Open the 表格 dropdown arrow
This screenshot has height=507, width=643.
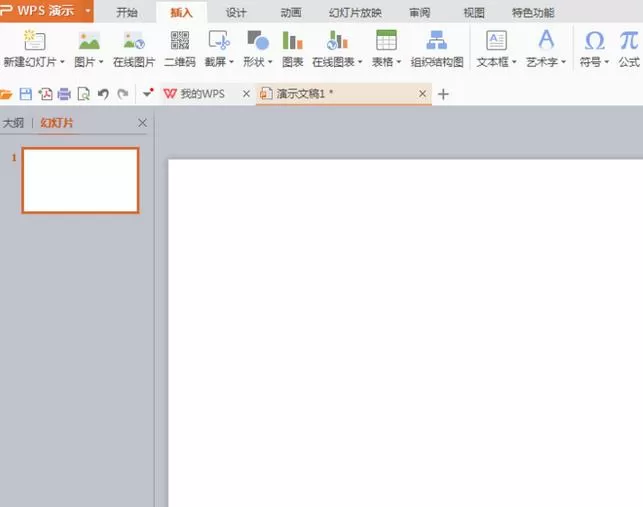click(399, 62)
